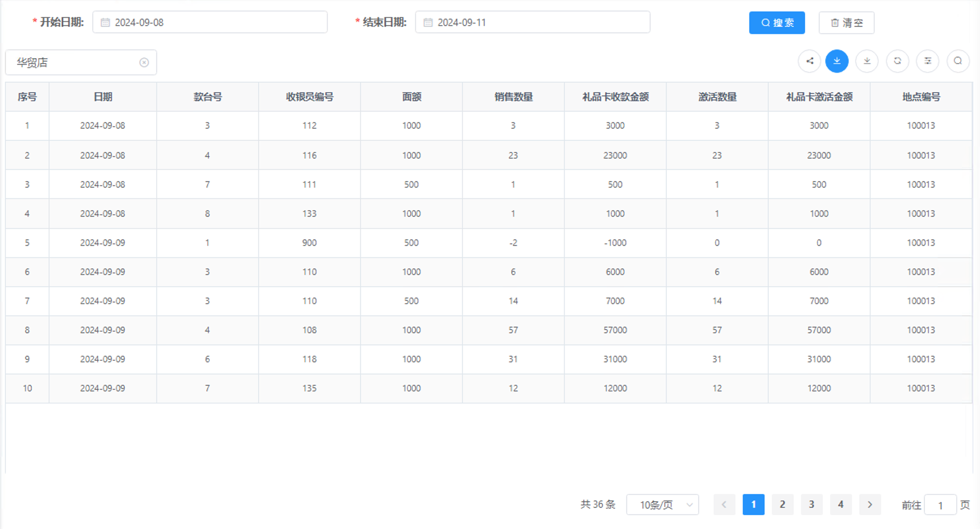The width and height of the screenshot is (980, 529).
Task: Click calendar icon in the start date field
Action: (105, 23)
